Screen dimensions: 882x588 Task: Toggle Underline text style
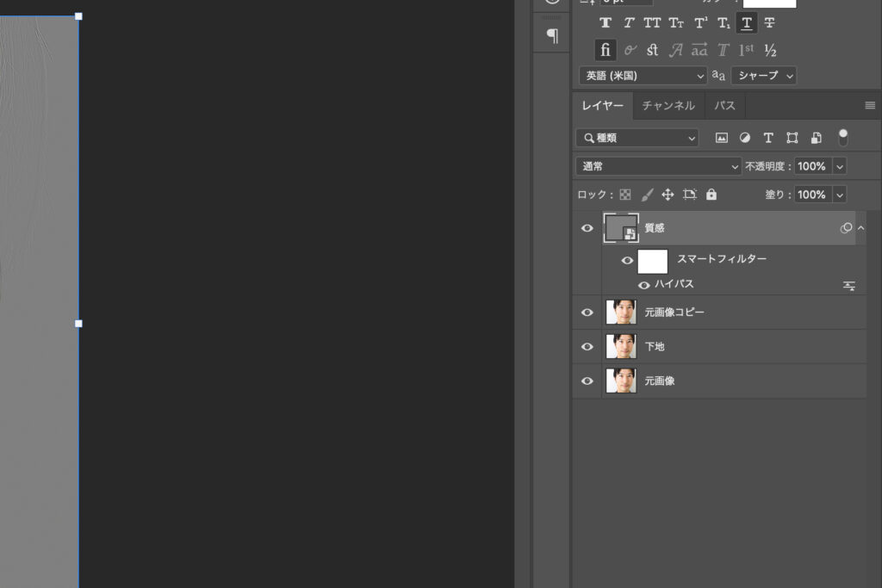pyautogui.click(x=747, y=23)
